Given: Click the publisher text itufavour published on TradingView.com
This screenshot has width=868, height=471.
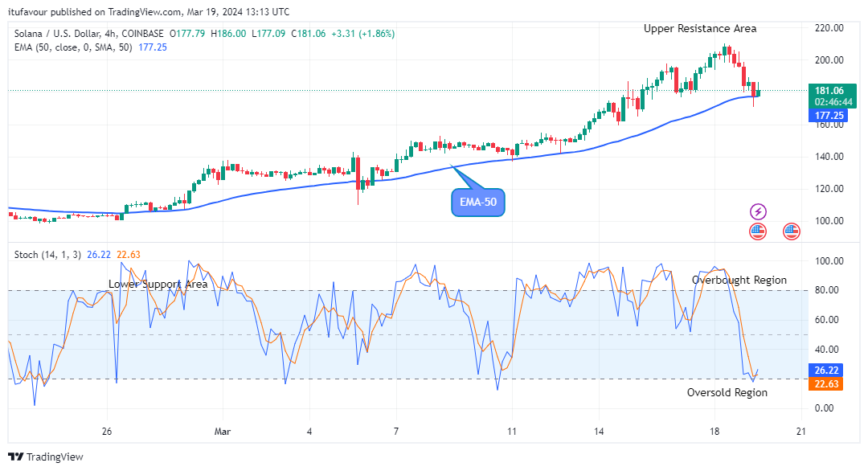Looking at the screenshot, I should (x=94, y=11).
